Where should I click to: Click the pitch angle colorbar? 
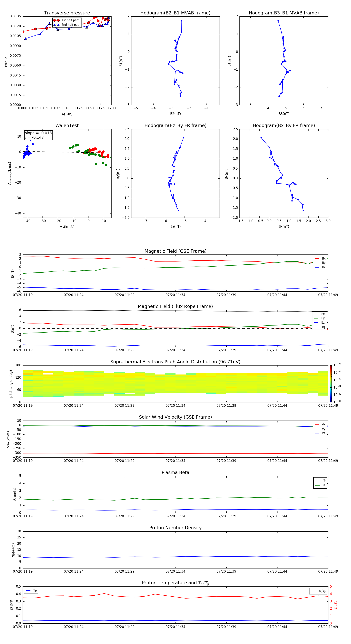point(331,384)
